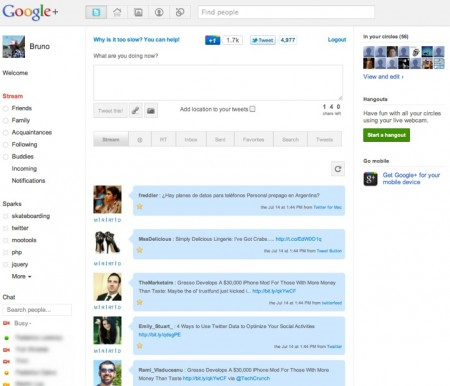
Task: Open the Photos icon in the top bar
Action: pos(138,12)
